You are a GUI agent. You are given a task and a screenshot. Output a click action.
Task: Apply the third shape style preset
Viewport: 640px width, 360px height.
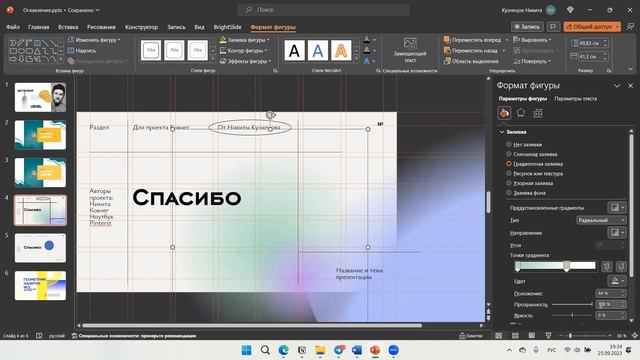pos(198,50)
